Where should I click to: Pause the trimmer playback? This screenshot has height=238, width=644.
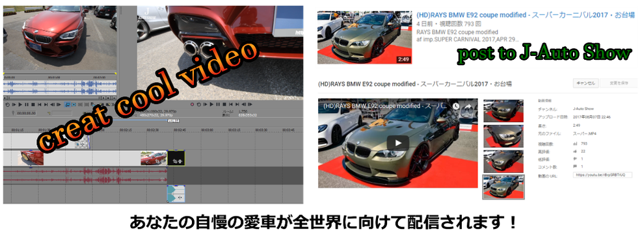27,105
